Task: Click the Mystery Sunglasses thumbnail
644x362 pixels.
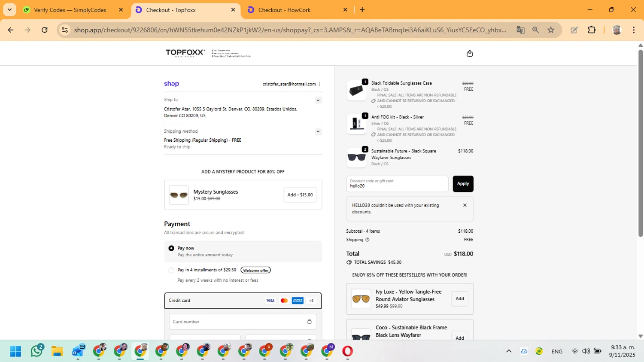Action: click(x=179, y=195)
